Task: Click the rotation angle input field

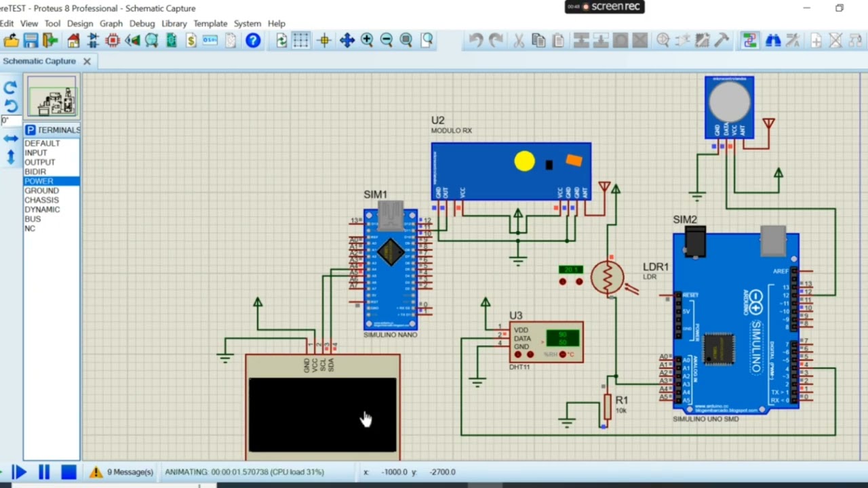Action: [10, 121]
